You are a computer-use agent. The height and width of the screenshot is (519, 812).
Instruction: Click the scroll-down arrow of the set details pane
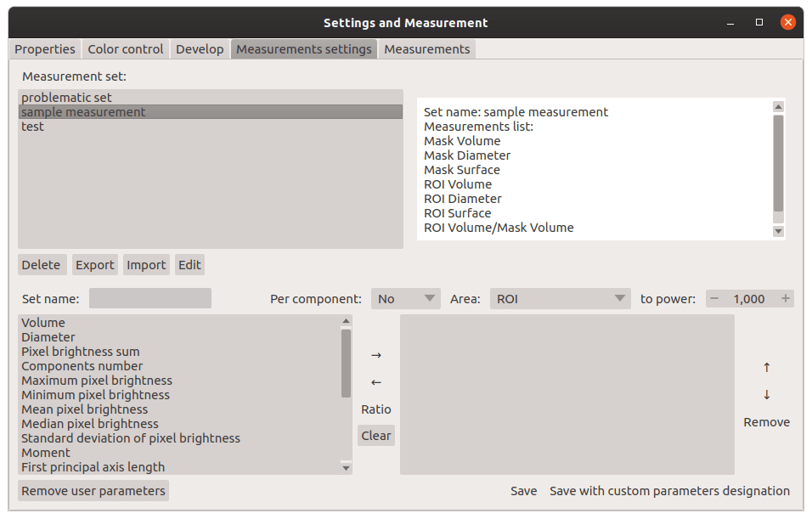[778, 232]
